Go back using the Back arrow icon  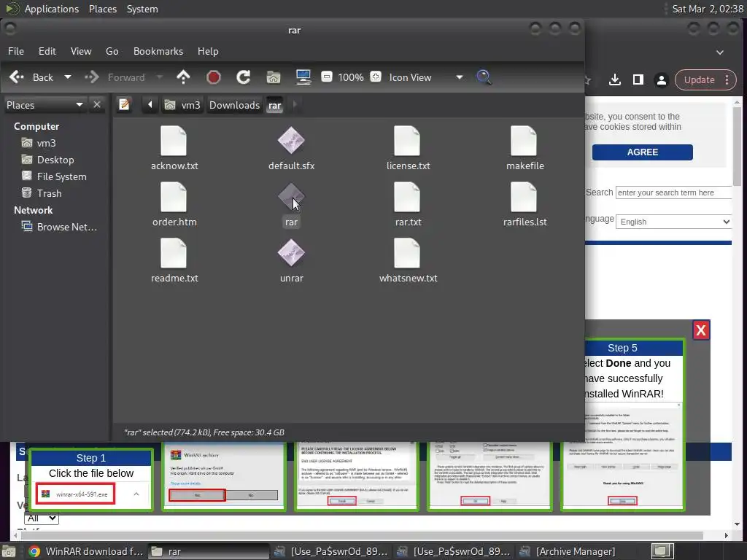click(x=17, y=77)
